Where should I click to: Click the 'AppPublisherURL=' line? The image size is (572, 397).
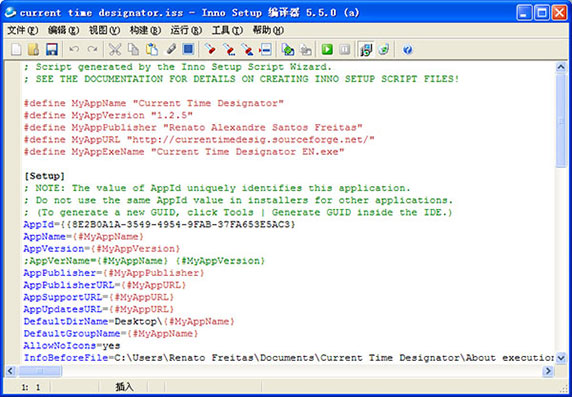pos(105,284)
